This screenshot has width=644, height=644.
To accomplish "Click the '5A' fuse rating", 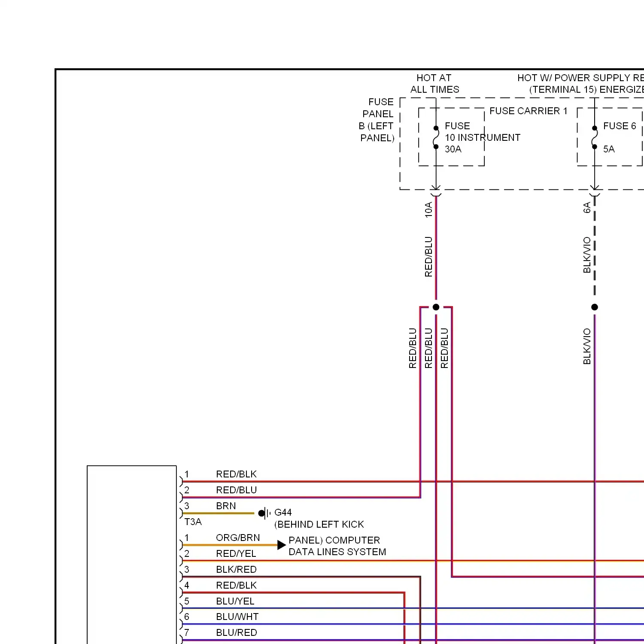I will click(609, 149).
